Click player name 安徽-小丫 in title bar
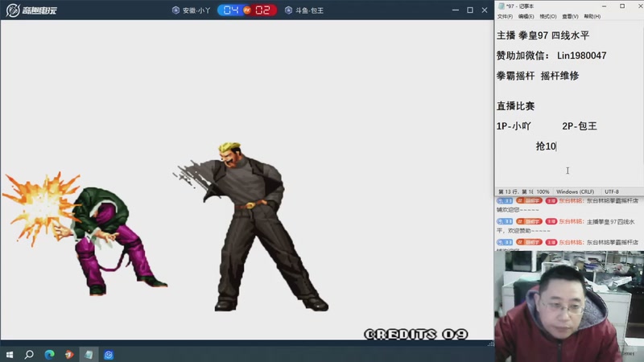 196,10
